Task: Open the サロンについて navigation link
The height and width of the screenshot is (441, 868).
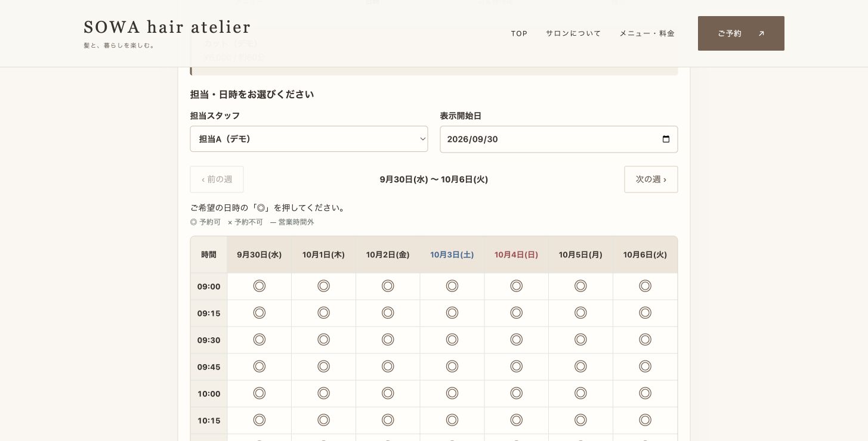Action: coord(573,33)
